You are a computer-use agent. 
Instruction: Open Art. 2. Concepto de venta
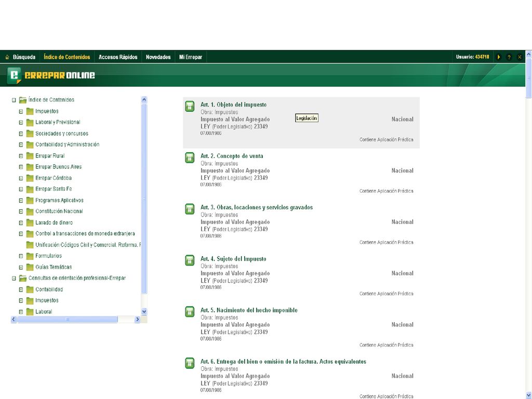pos(232,156)
